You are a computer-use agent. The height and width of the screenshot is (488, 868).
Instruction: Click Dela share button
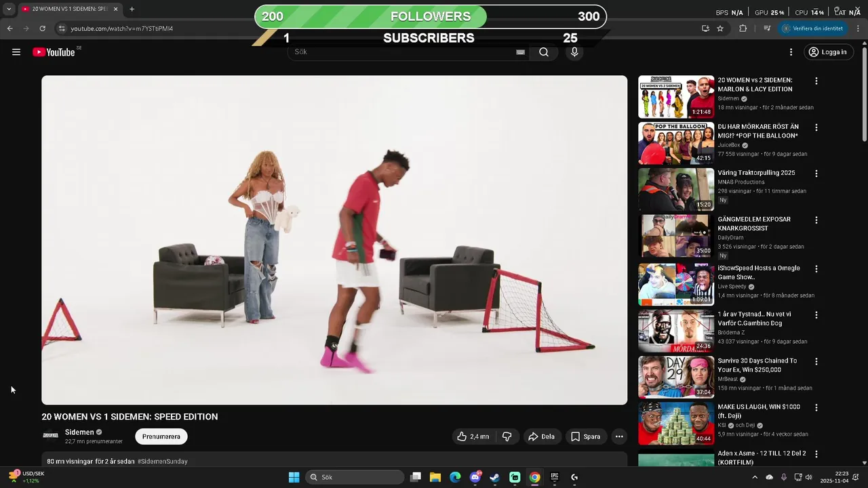(542, 436)
